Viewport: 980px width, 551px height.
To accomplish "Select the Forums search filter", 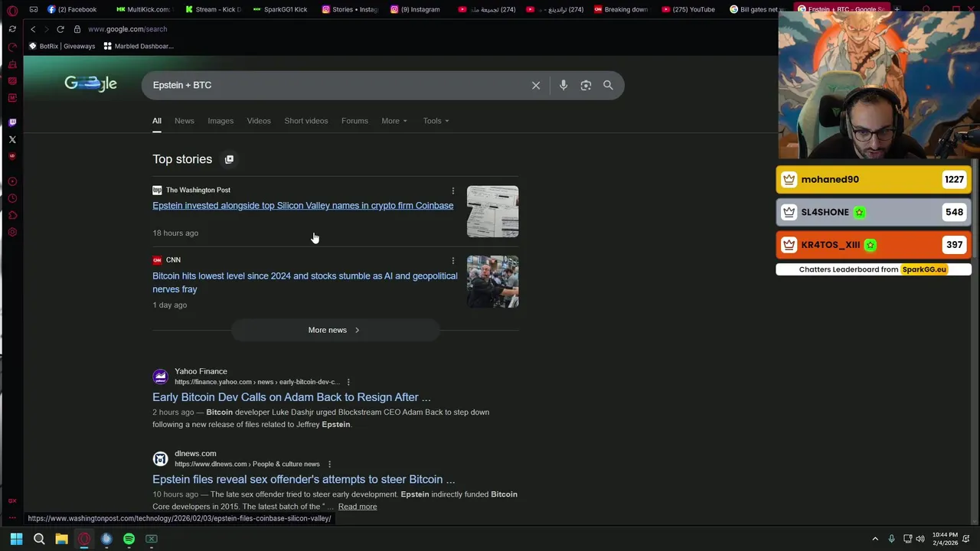I will click(x=354, y=121).
